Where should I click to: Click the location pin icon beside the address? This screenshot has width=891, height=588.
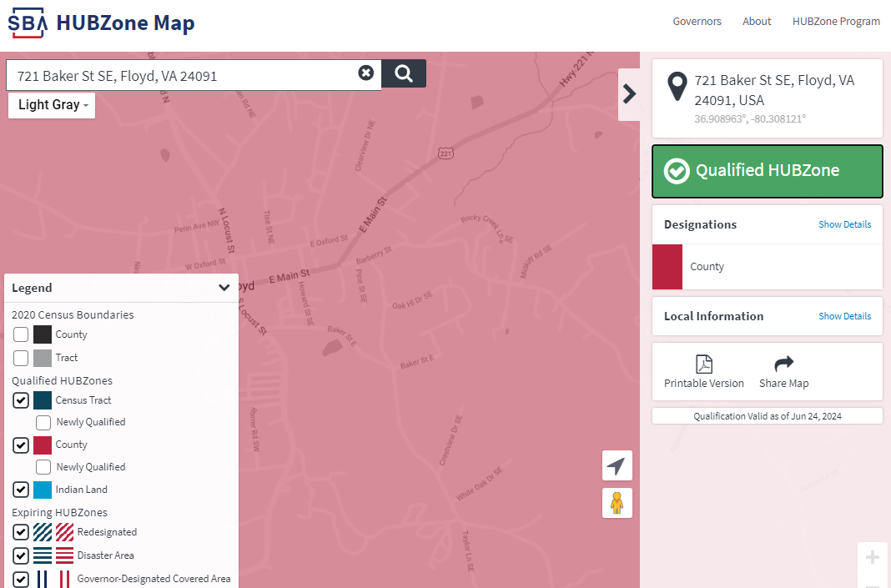(x=677, y=87)
